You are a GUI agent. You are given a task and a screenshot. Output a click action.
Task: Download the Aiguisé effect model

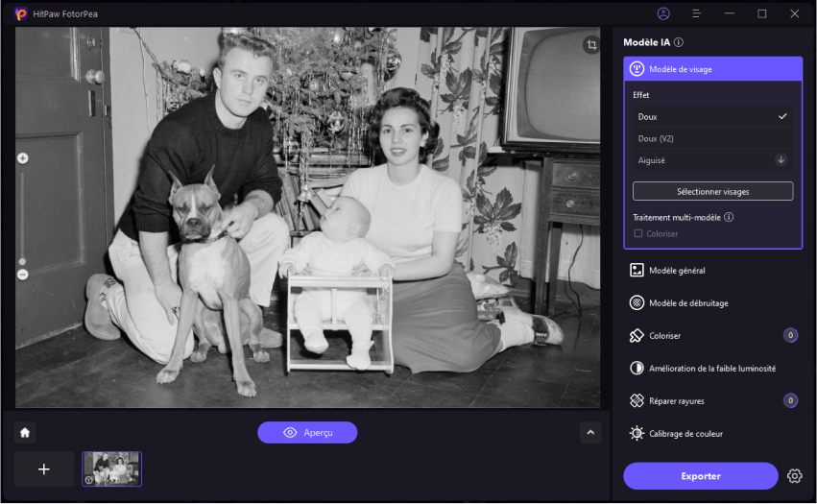coord(781,160)
